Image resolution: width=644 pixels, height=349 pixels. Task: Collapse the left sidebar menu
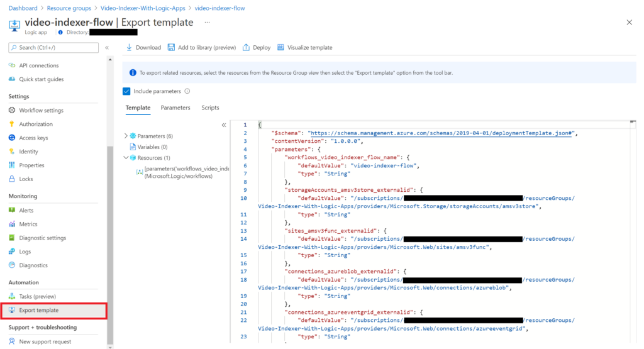(x=107, y=48)
